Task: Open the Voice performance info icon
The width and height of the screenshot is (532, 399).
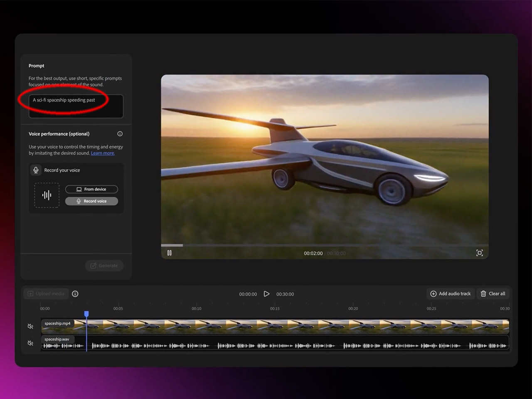Action: click(x=120, y=134)
